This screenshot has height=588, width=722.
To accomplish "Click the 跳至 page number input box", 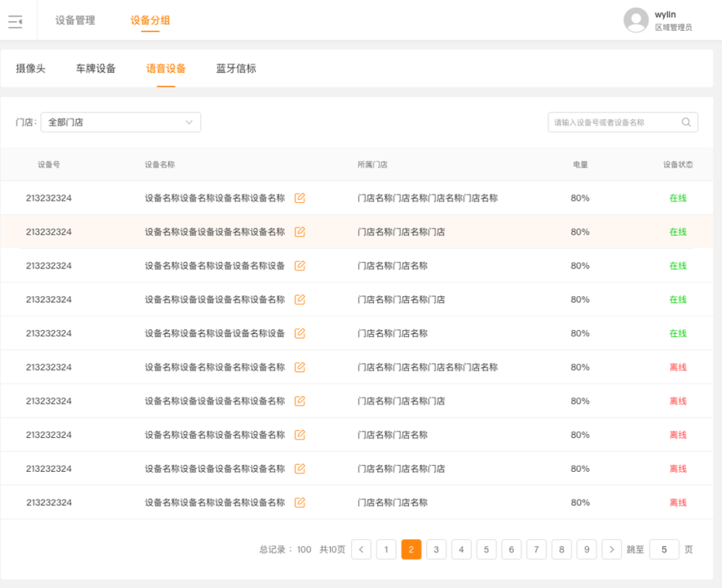I will (664, 549).
